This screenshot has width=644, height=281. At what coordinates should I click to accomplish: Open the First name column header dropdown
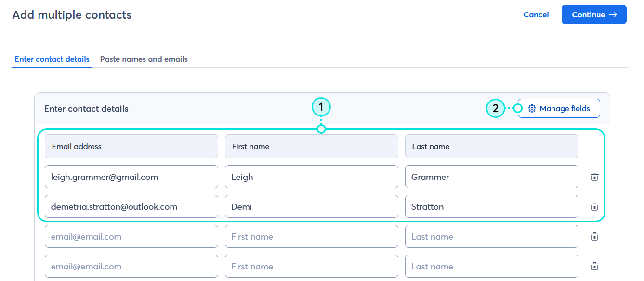[312, 146]
